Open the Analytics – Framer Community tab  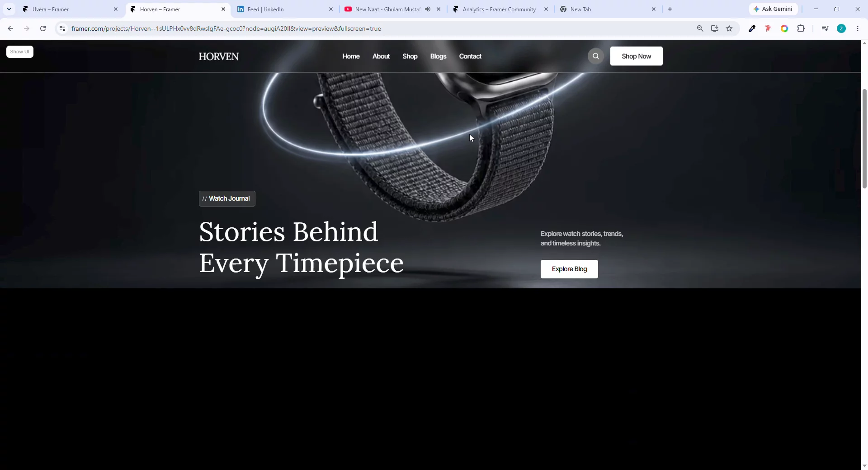[x=501, y=9]
